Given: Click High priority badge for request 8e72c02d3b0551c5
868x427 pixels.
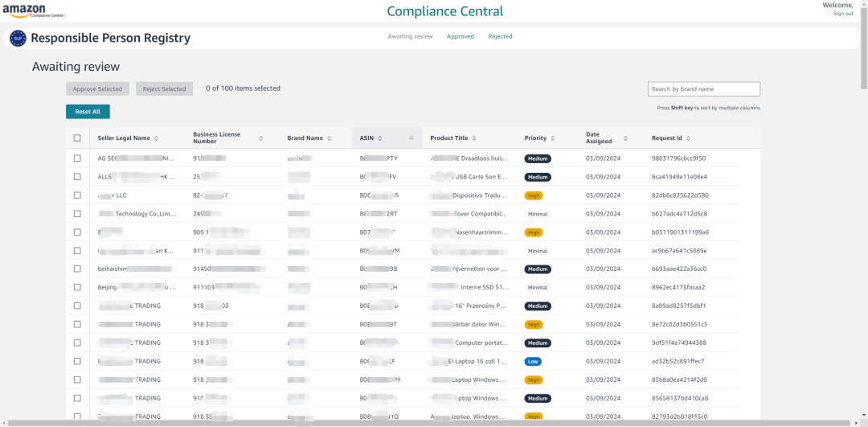Looking at the screenshot, I should click(534, 324).
